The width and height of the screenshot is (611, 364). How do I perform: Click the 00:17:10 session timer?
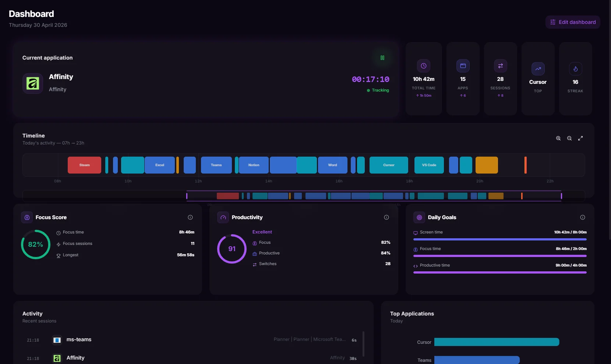coord(371,79)
